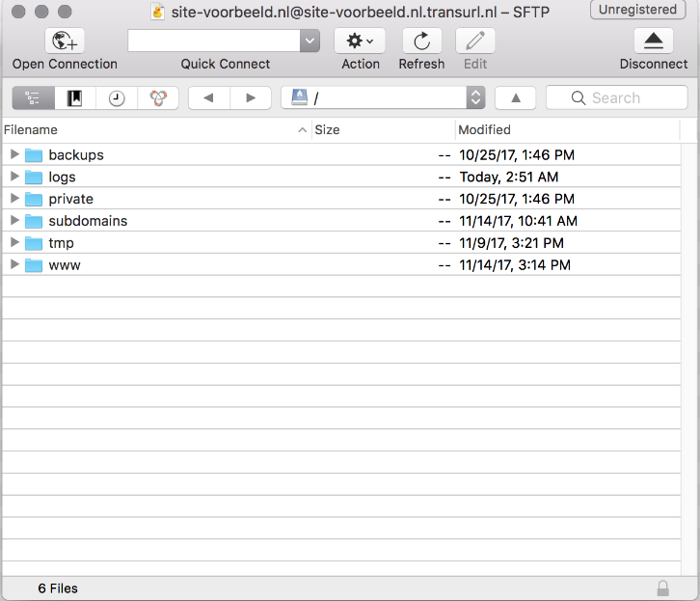Click the "logs" name text
The image size is (700, 601).
(62, 178)
